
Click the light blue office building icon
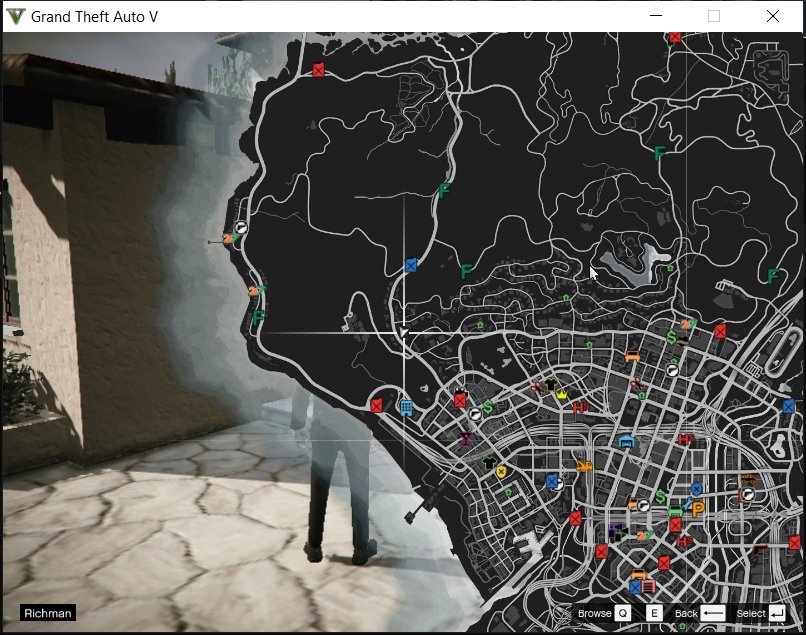406,408
